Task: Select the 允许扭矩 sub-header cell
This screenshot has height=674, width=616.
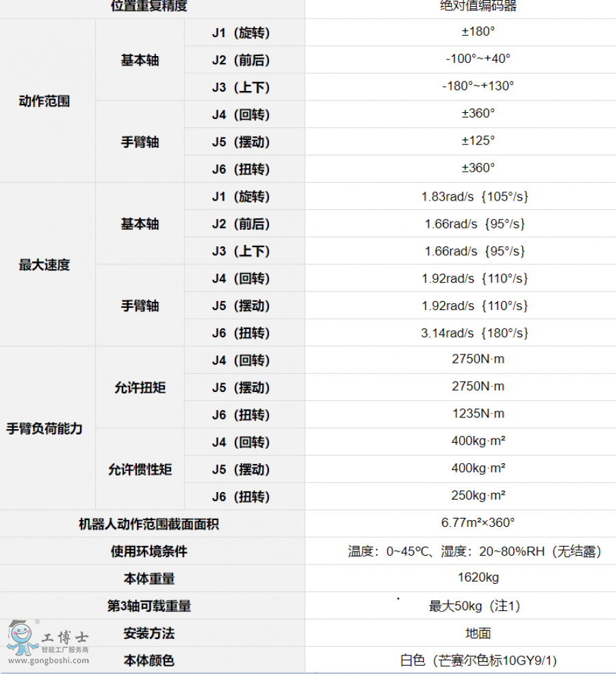Action: coord(140,388)
